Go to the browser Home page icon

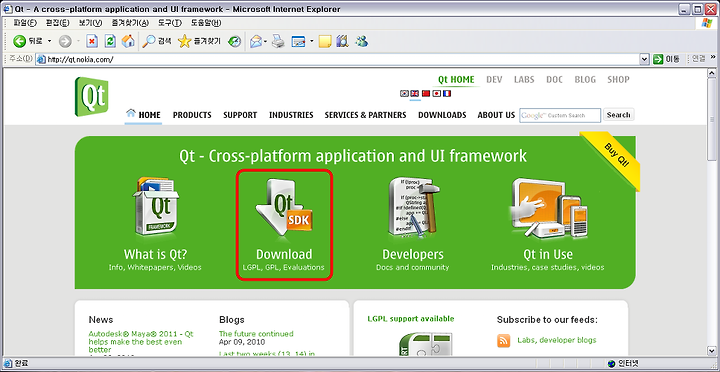click(128, 42)
